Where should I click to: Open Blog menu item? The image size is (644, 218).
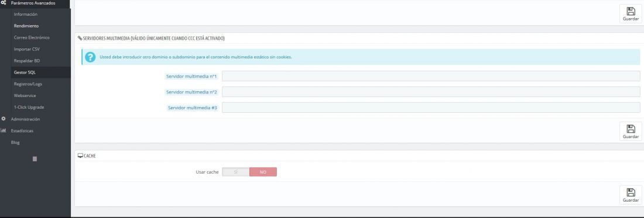[15, 143]
